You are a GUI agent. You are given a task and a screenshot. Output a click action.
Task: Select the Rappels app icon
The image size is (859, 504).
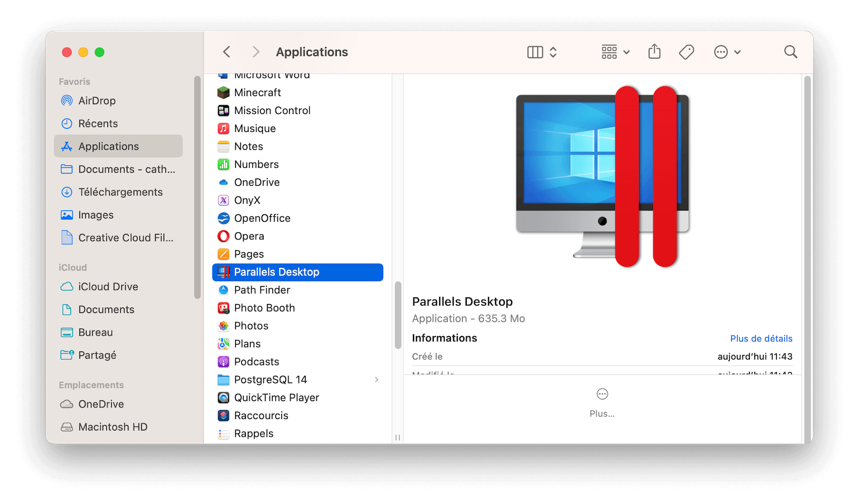click(x=223, y=434)
